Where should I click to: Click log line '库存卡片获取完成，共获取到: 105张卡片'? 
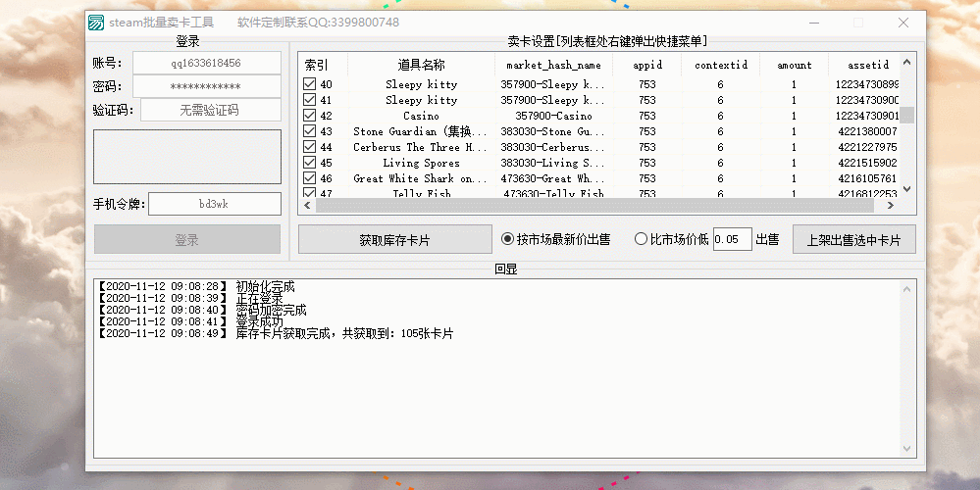point(344,333)
